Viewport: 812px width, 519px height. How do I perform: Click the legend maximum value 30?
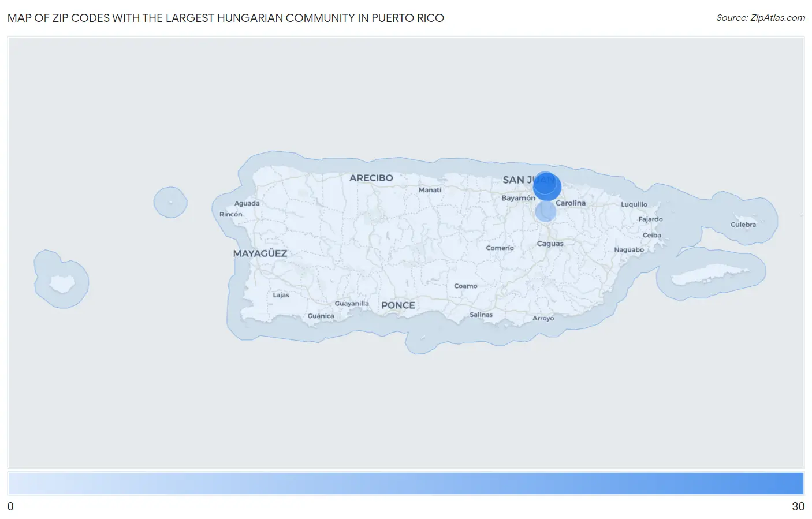798,507
